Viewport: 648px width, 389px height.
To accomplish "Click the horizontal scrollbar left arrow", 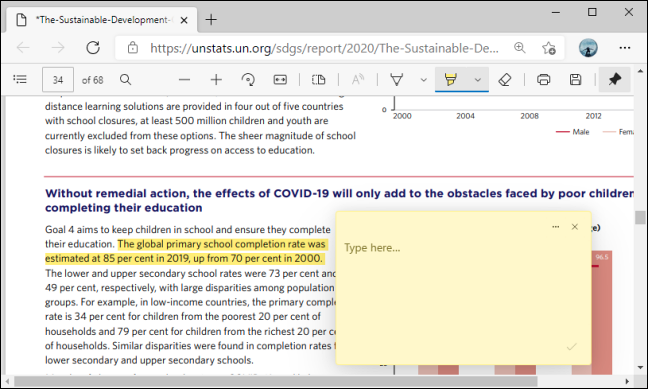I will point(8,381).
